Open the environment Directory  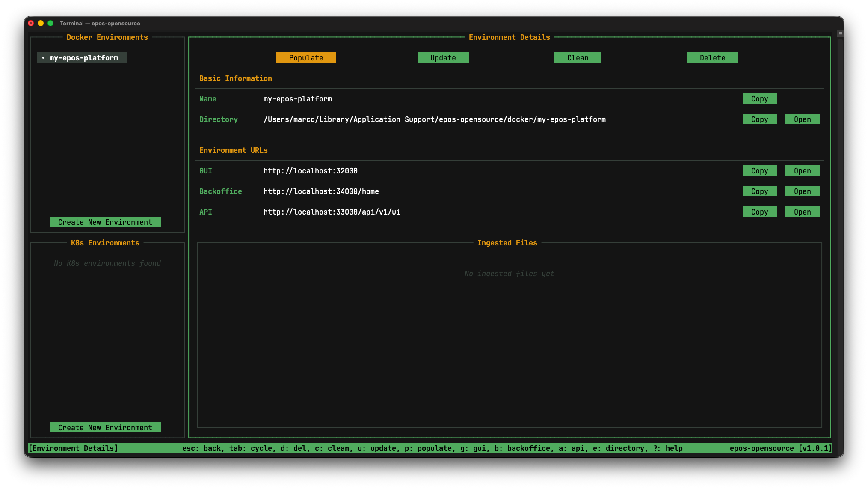(802, 119)
